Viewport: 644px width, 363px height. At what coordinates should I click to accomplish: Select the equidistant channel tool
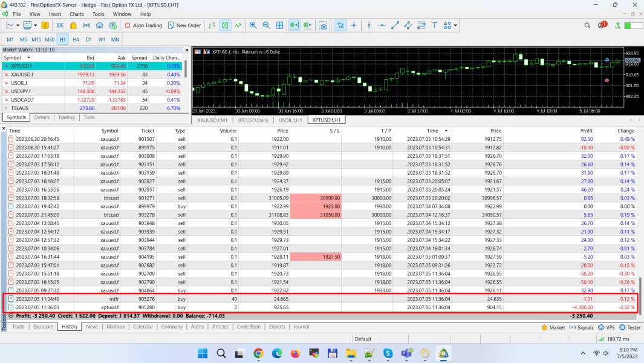(408, 25)
